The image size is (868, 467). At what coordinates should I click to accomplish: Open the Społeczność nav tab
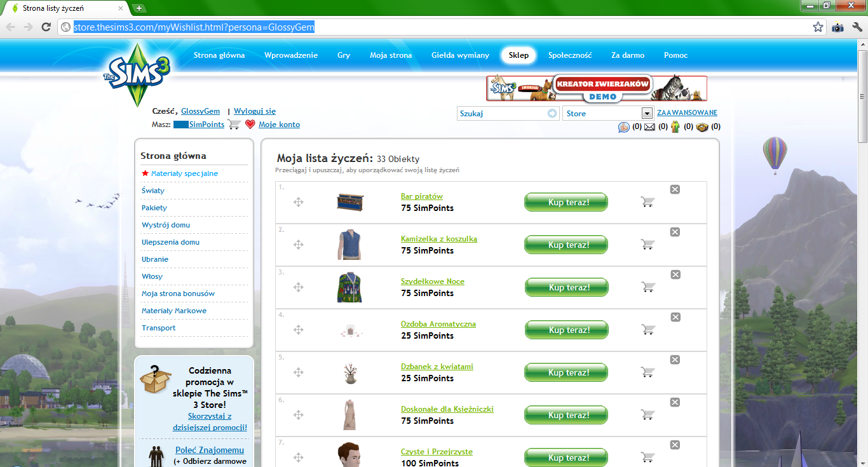coord(570,55)
